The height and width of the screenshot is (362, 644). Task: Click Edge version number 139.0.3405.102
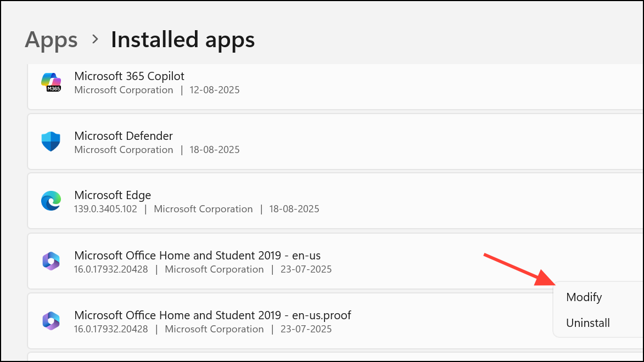click(105, 209)
